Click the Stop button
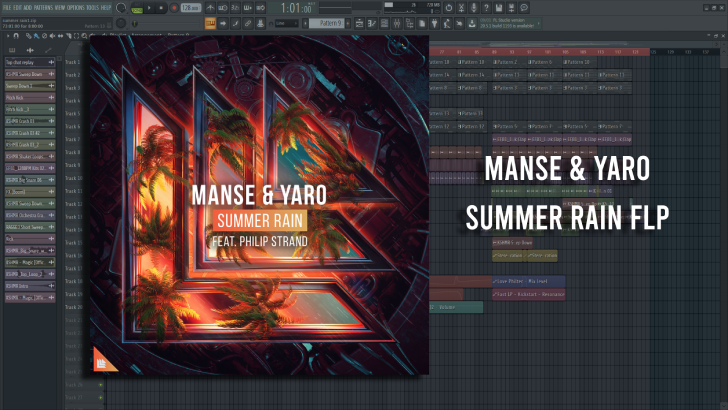The image size is (728, 410). point(161,8)
